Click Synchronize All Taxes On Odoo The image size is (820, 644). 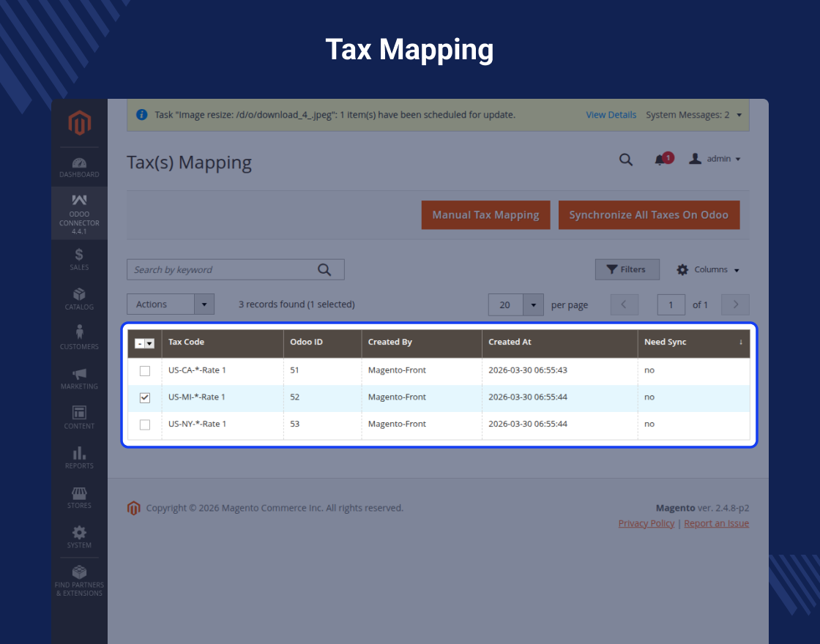pyautogui.click(x=649, y=215)
